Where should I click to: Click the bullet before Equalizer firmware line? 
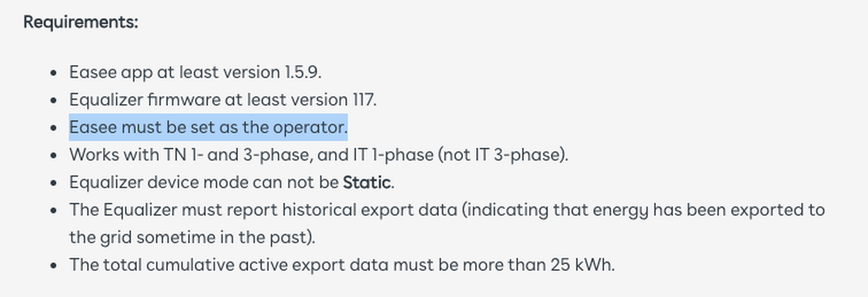tap(54, 101)
